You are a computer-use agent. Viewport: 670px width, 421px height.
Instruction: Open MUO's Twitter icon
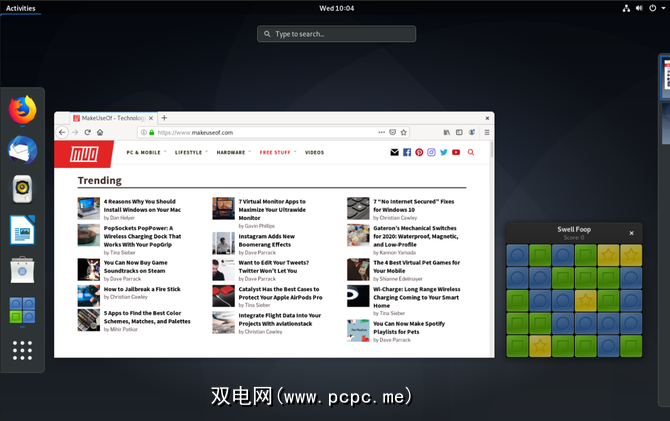(444, 152)
